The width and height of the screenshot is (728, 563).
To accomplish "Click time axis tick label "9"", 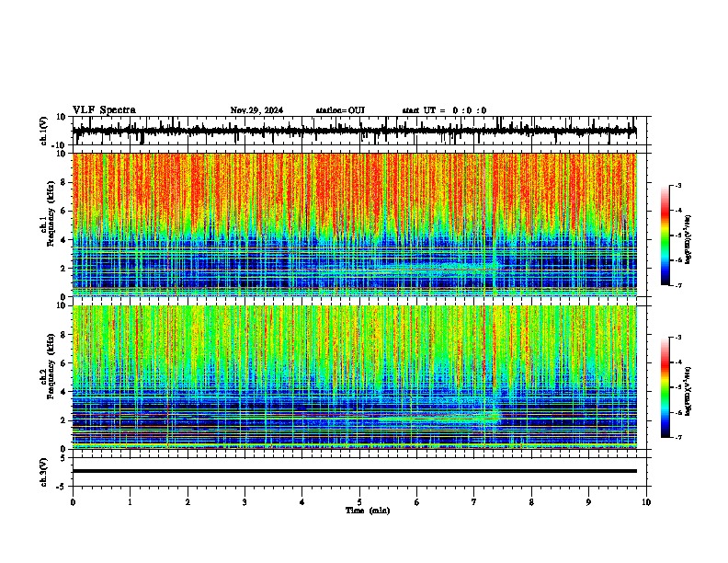I will pos(588,502).
